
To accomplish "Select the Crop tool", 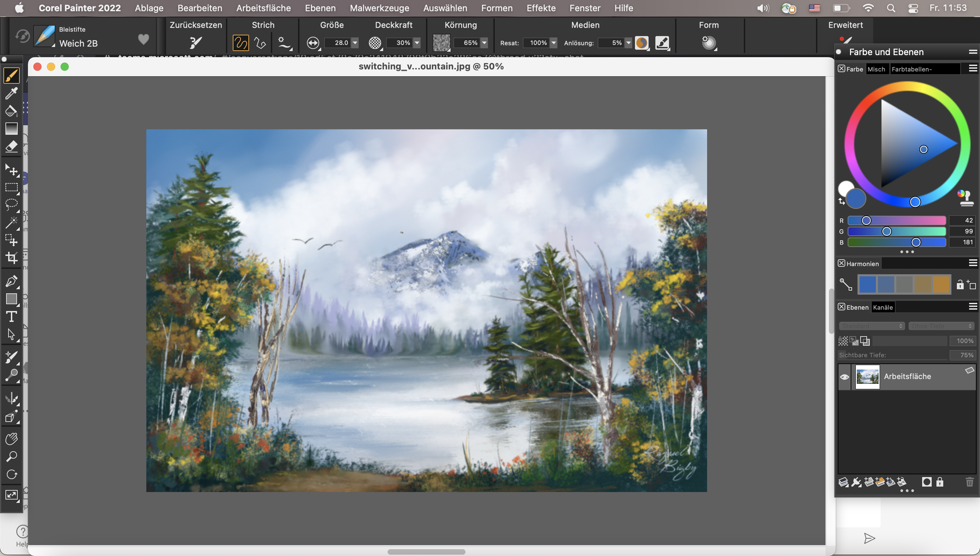I will coord(12,258).
